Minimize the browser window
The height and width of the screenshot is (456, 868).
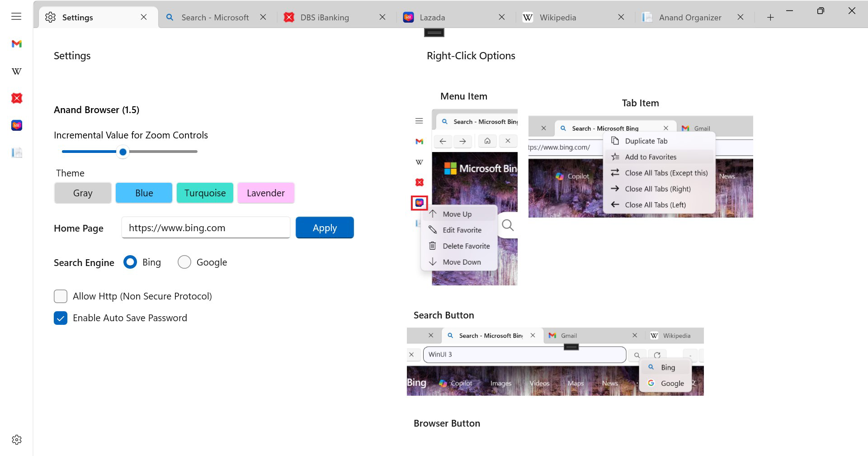coord(790,10)
